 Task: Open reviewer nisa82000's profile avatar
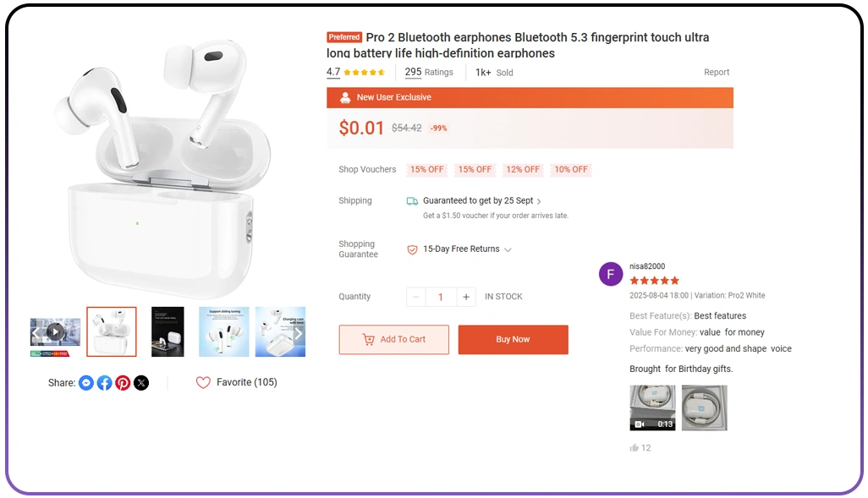click(x=610, y=274)
